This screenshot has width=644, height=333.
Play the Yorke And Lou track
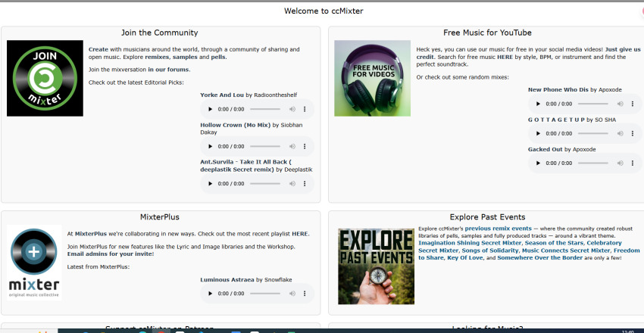point(211,110)
